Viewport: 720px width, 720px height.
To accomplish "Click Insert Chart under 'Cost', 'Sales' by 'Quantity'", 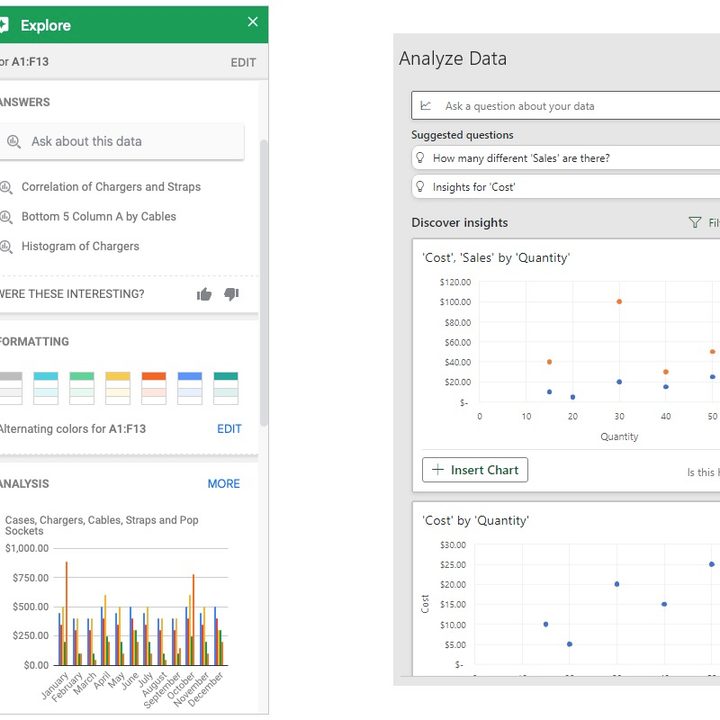I will (475, 470).
